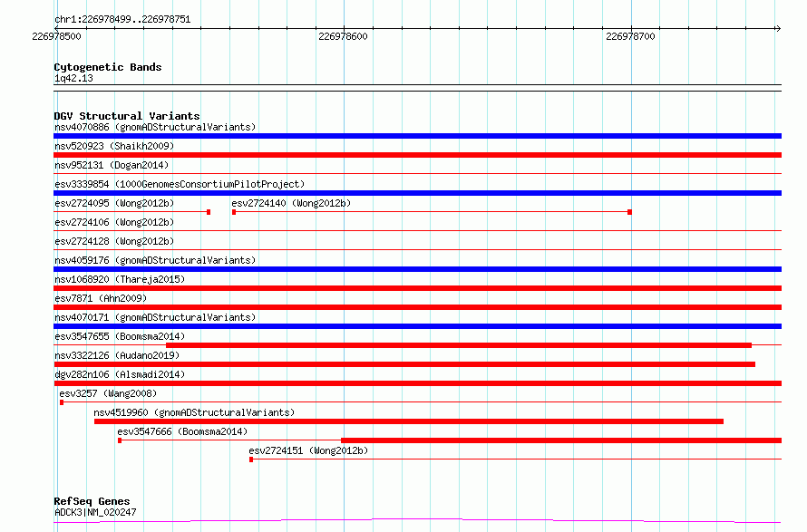Click the ruler's left arrow end
The height and width of the screenshot is (532, 807).
tap(56, 29)
